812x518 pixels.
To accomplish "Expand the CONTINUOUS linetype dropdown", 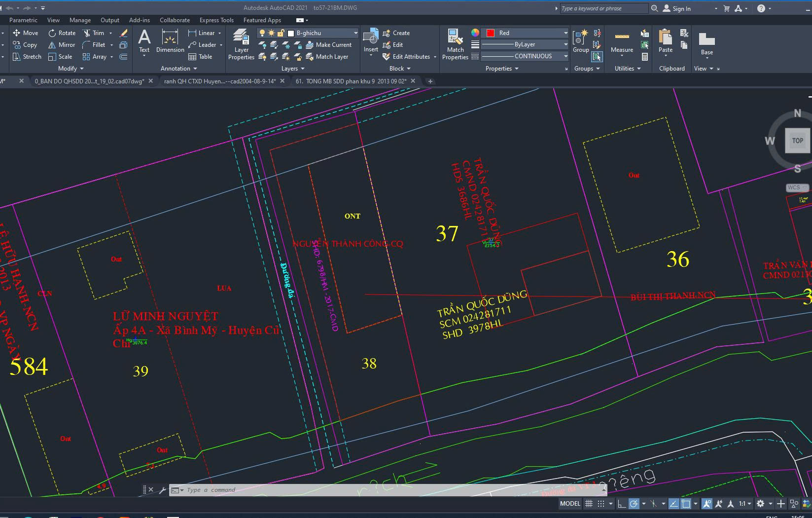I will tap(565, 56).
